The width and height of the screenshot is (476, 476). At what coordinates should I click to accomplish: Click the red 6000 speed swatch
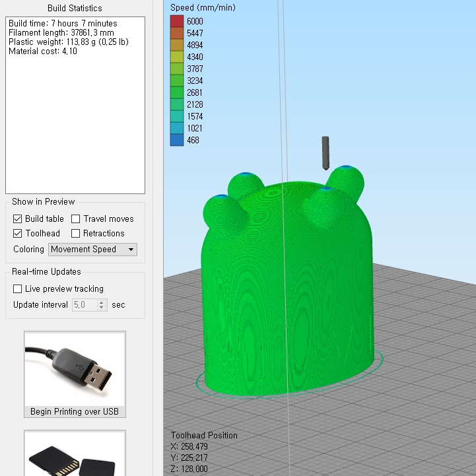click(177, 21)
